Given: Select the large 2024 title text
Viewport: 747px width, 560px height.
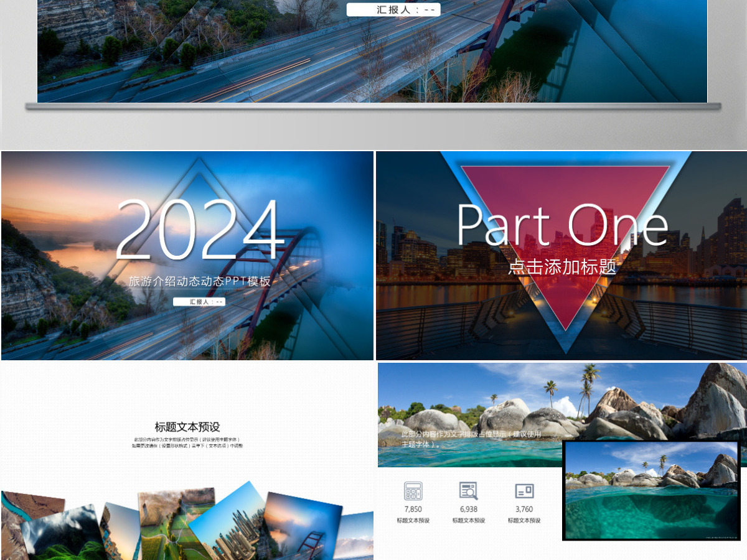Looking at the screenshot, I should click(x=198, y=230).
